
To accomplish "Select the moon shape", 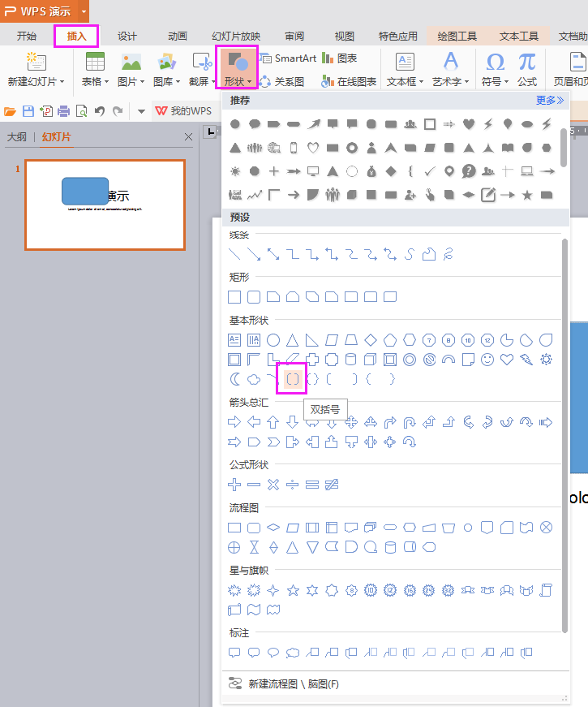I will coord(234,379).
